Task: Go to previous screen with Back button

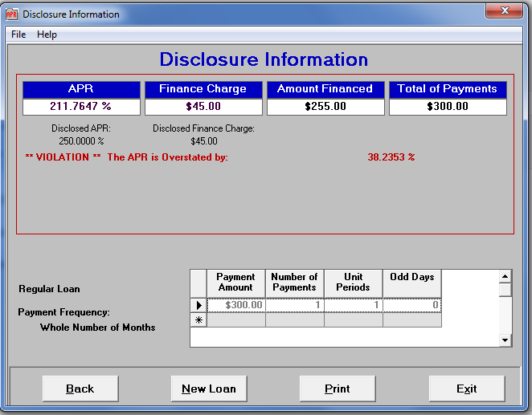Action: click(x=80, y=389)
